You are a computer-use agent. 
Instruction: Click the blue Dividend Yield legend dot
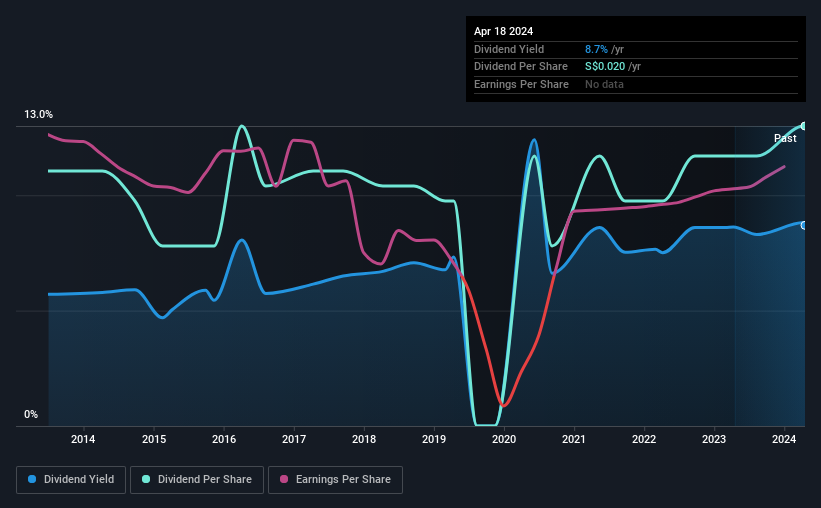pos(32,479)
